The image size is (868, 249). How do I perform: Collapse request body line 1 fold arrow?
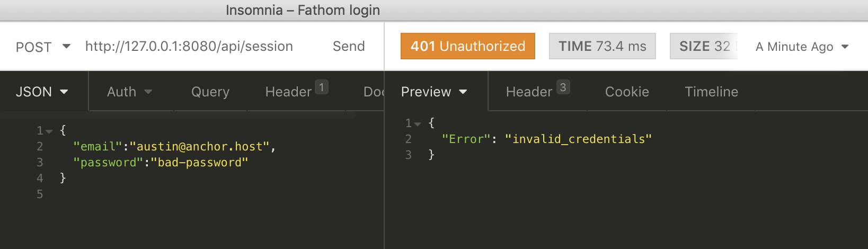click(x=49, y=131)
